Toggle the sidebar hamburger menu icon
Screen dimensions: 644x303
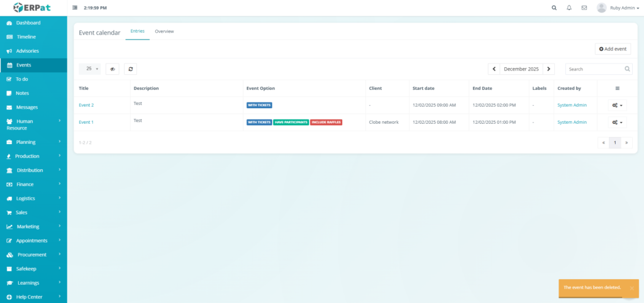(75, 8)
